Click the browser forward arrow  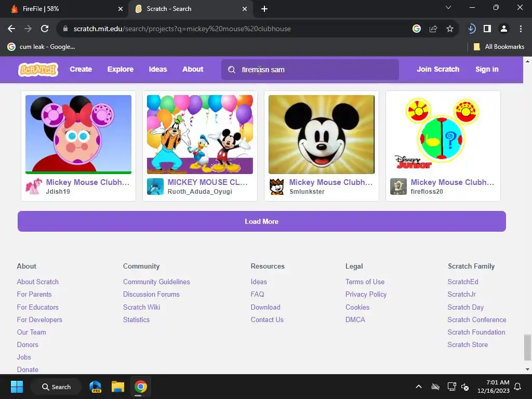28,29
